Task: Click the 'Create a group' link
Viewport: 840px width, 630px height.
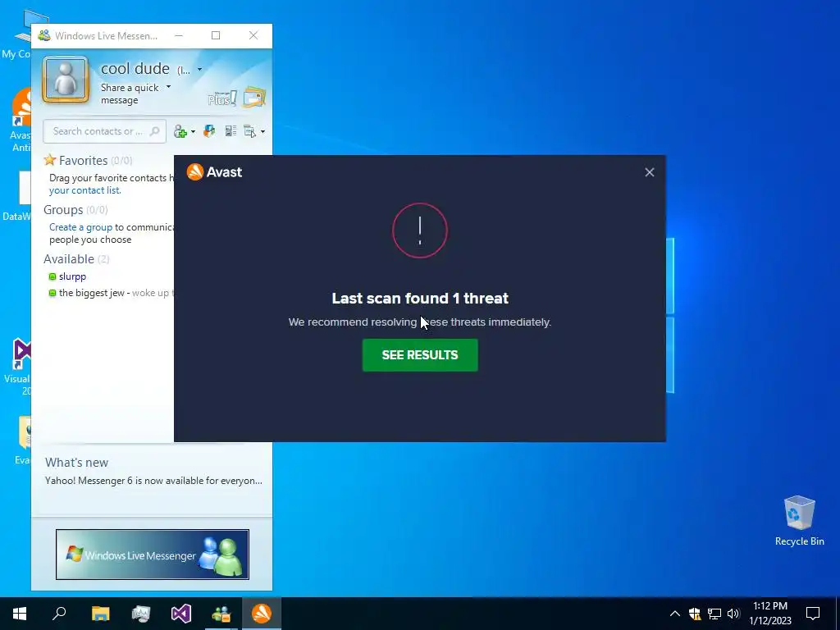Action: (80, 227)
